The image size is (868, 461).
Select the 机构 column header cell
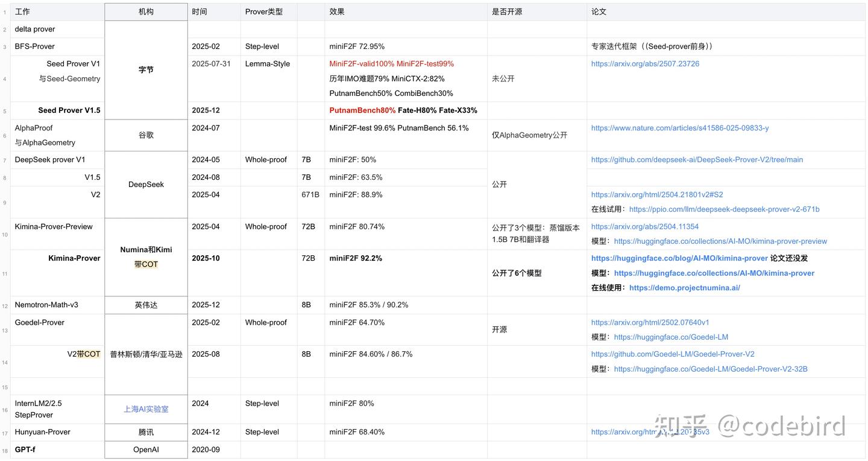pyautogui.click(x=146, y=11)
